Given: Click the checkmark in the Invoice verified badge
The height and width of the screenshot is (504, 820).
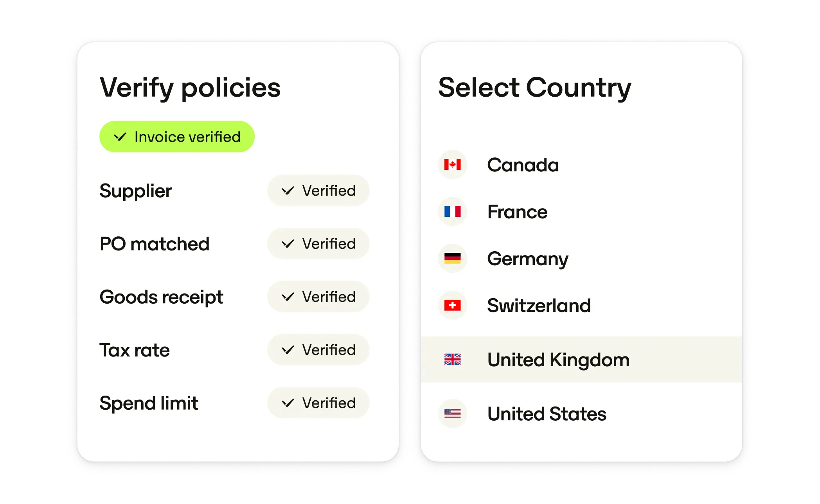Looking at the screenshot, I should click(120, 136).
